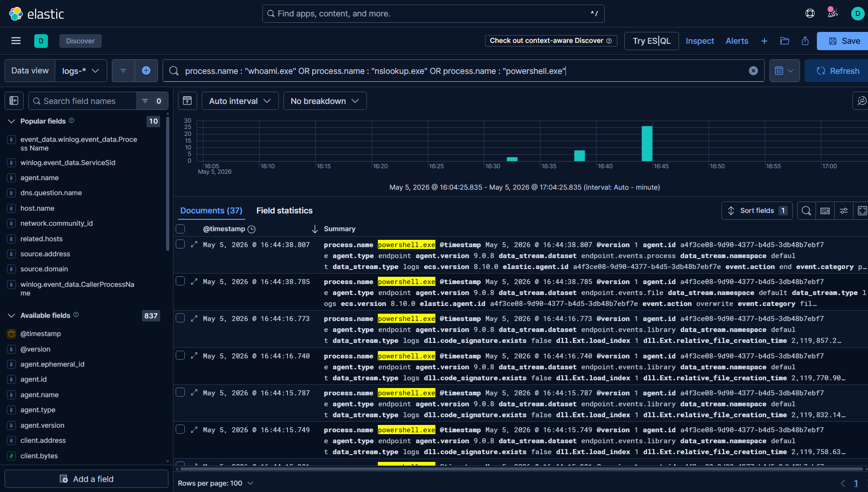Open the user avatar menu
Viewport: 868px width, 492px height.
click(x=858, y=14)
